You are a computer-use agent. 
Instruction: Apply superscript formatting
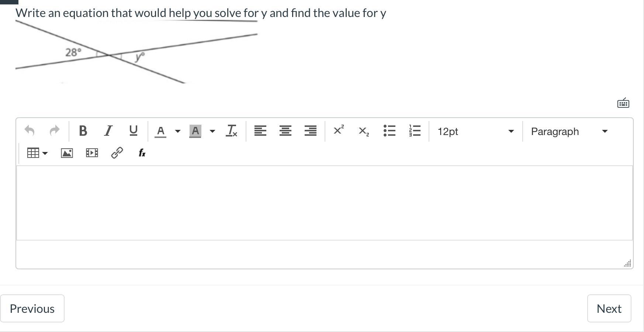point(338,131)
